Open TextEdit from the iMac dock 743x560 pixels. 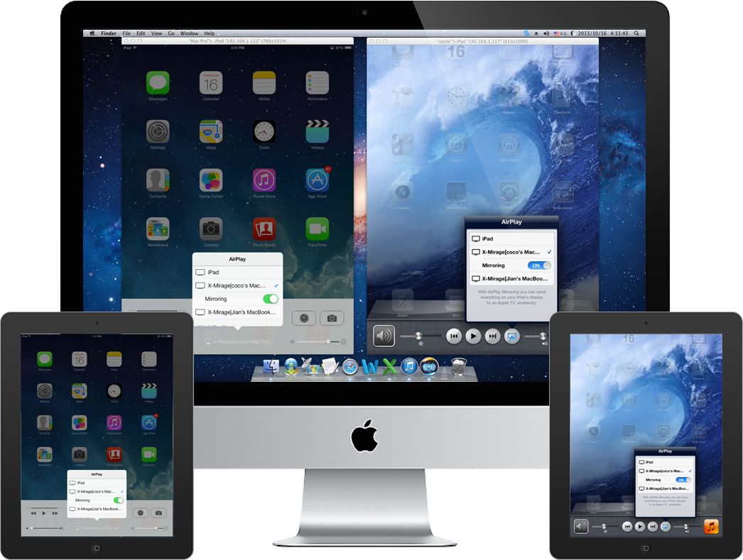(330, 367)
